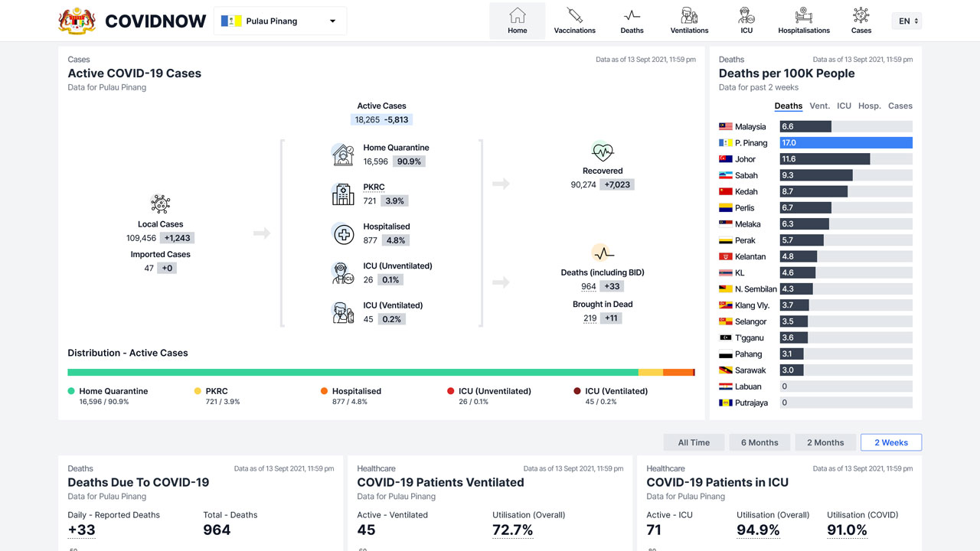Click the Kelantan flag icon
Viewport: 980px width, 551px height.
[726, 256]
